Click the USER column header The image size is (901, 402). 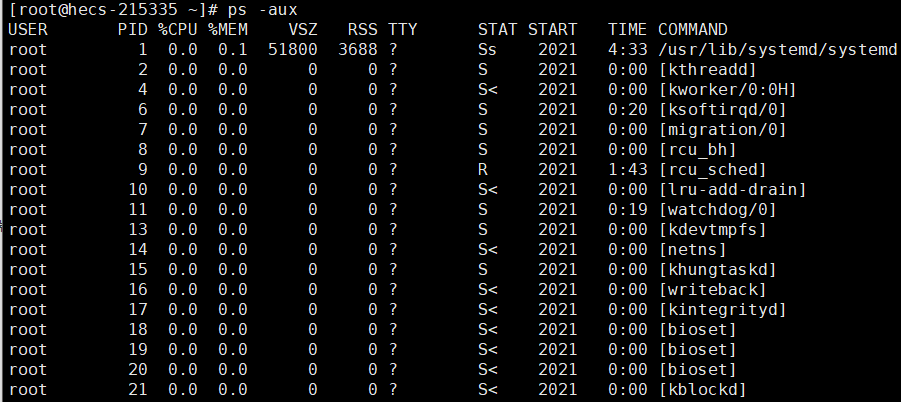pos(28,29)
